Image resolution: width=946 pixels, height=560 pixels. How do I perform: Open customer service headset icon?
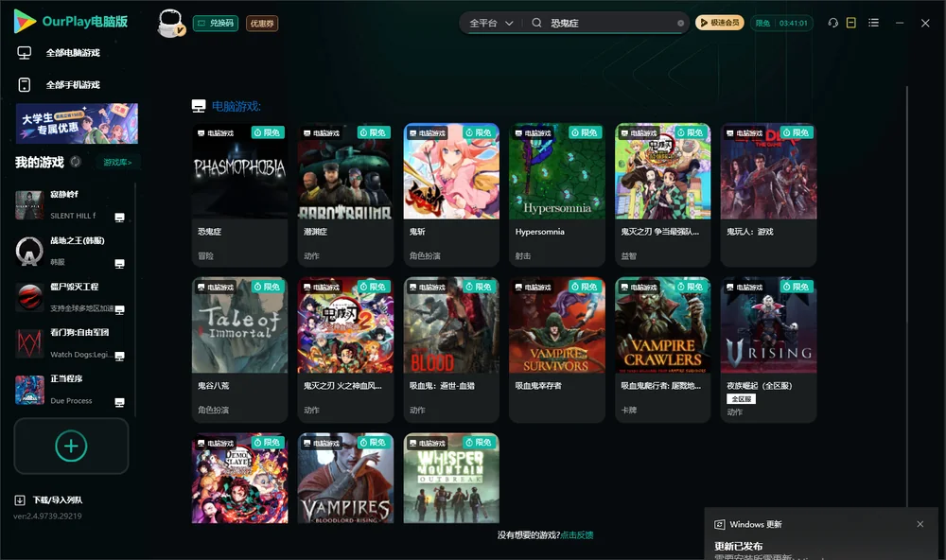(x=833, y=23)
